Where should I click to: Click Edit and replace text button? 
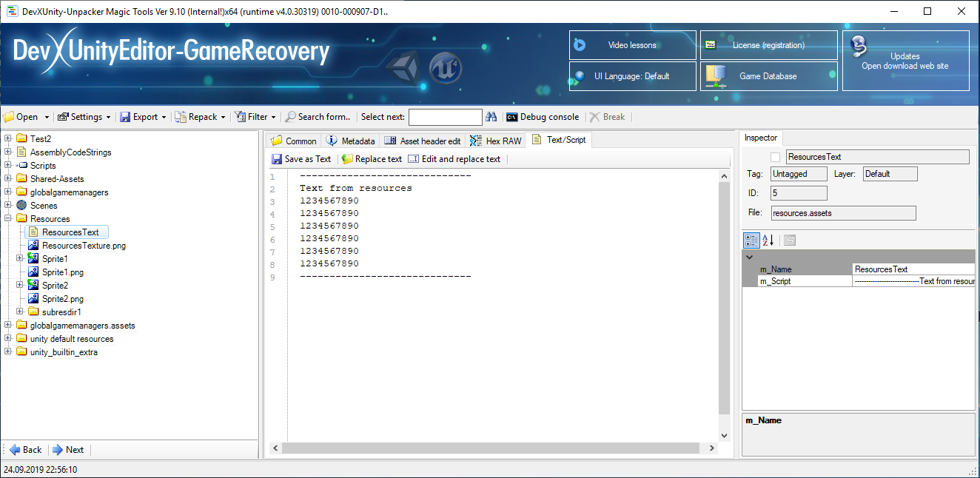[454, 159]
